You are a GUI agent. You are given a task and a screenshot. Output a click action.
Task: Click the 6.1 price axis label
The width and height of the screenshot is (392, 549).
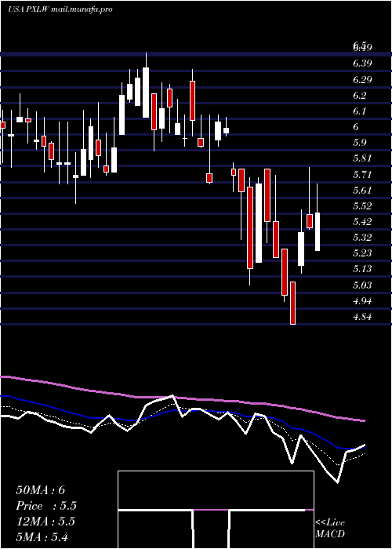point(360,111)
